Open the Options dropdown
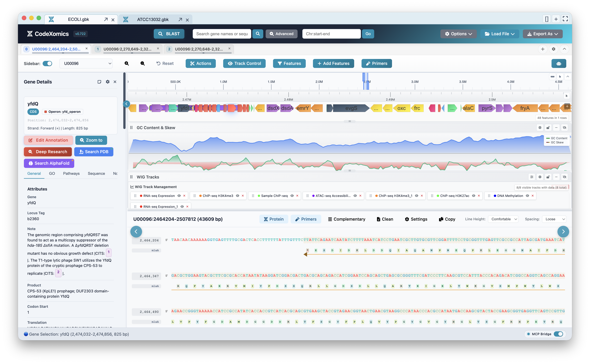This screenshot has width=590, height=364. 458,34
